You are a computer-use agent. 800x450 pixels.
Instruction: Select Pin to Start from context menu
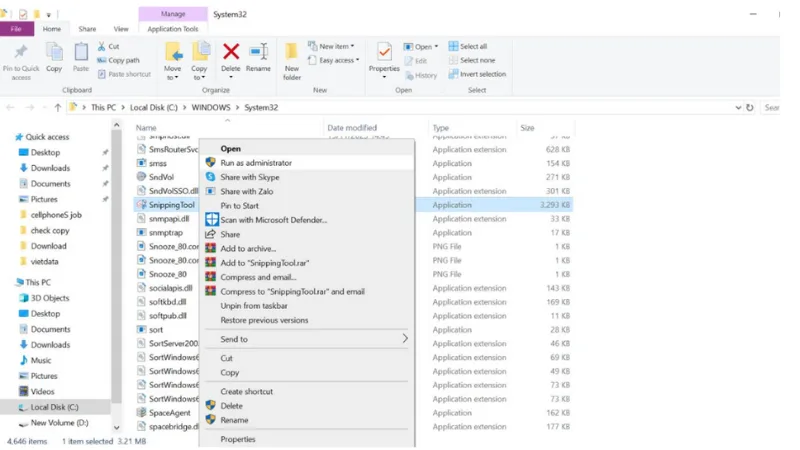240,205
